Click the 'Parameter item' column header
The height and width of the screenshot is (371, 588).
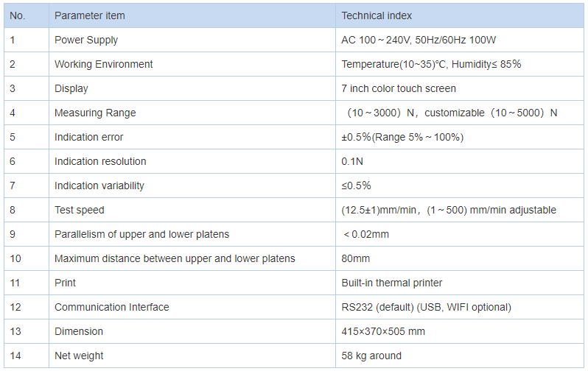[192, 15]
